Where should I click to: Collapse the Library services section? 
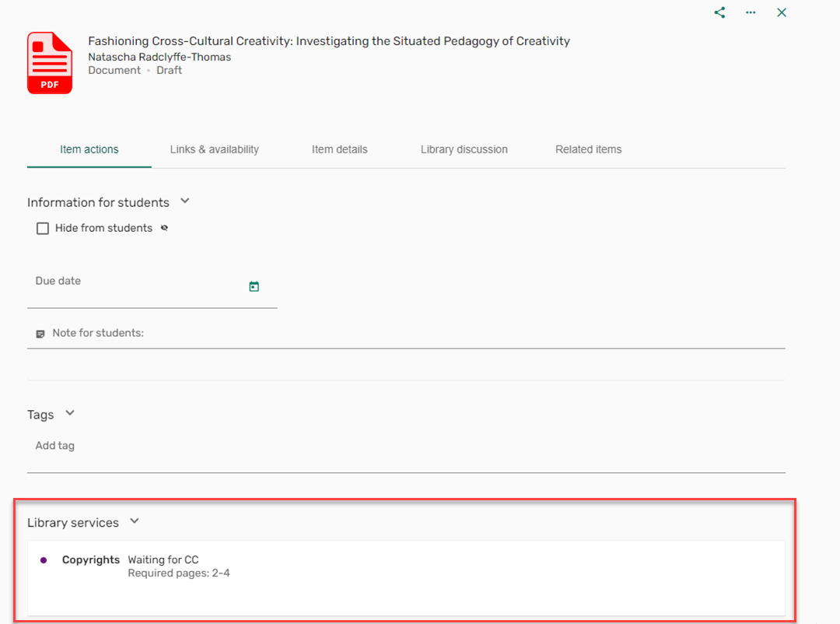tap(135, 521)
